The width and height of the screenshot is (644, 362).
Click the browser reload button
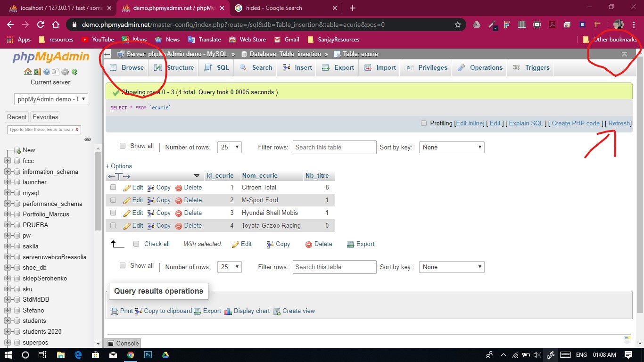tap(41, 25)
